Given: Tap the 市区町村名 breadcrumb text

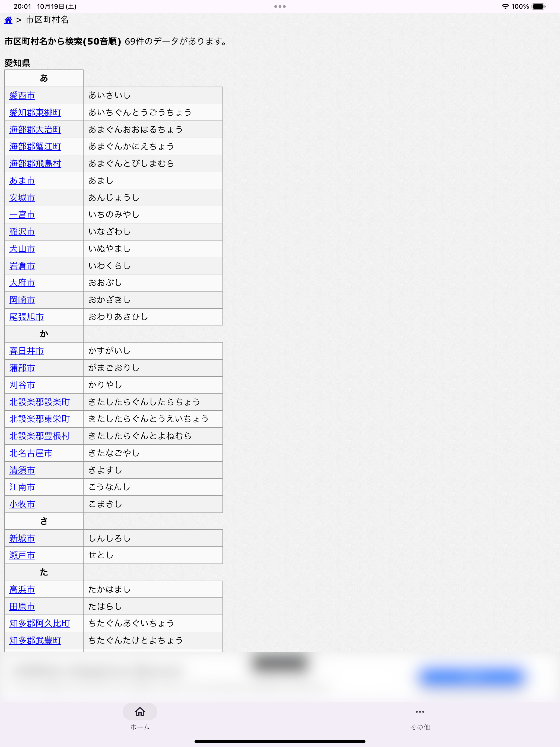Looking at the screenshot, I should point(47,20).
